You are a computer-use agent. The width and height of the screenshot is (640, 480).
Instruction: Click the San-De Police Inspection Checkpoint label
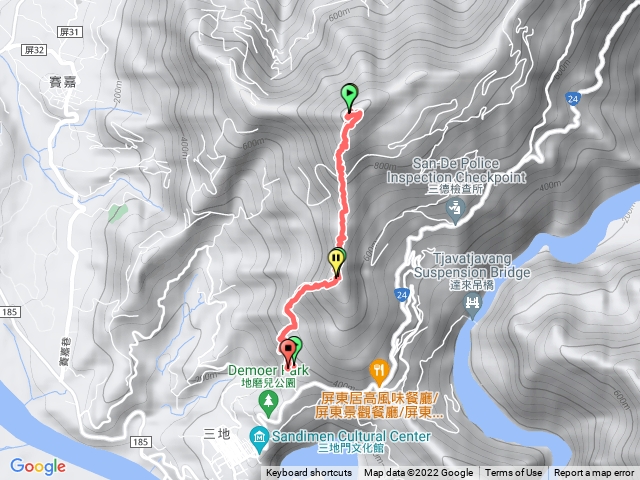(456, 171)
